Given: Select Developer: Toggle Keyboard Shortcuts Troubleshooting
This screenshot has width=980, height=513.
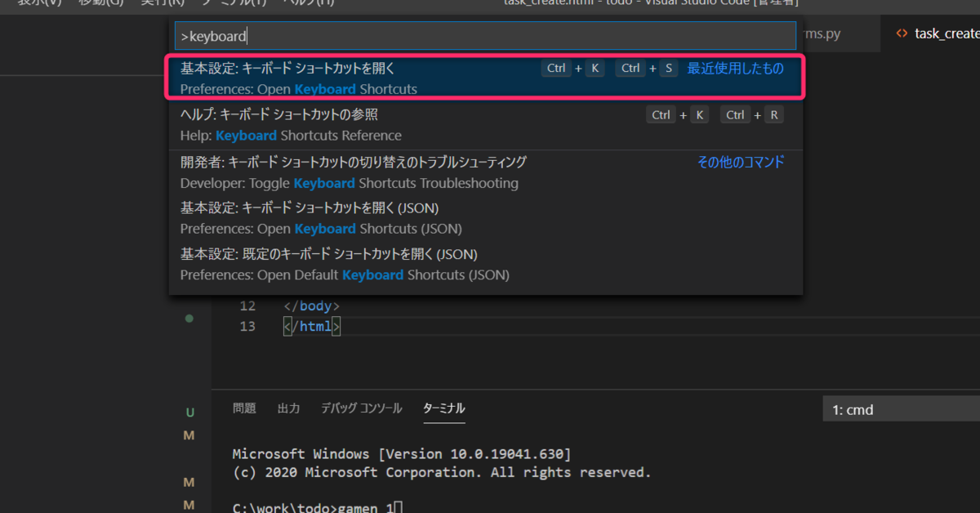Looking at the screenshot, I should point(486,172).
